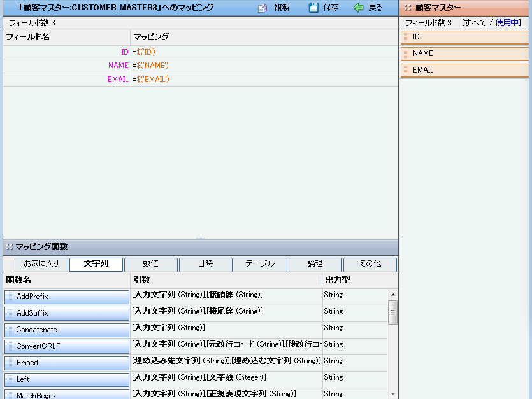Click the 戻る button label
The height and width of the screenshot is (399, 532).
[376, 8]
